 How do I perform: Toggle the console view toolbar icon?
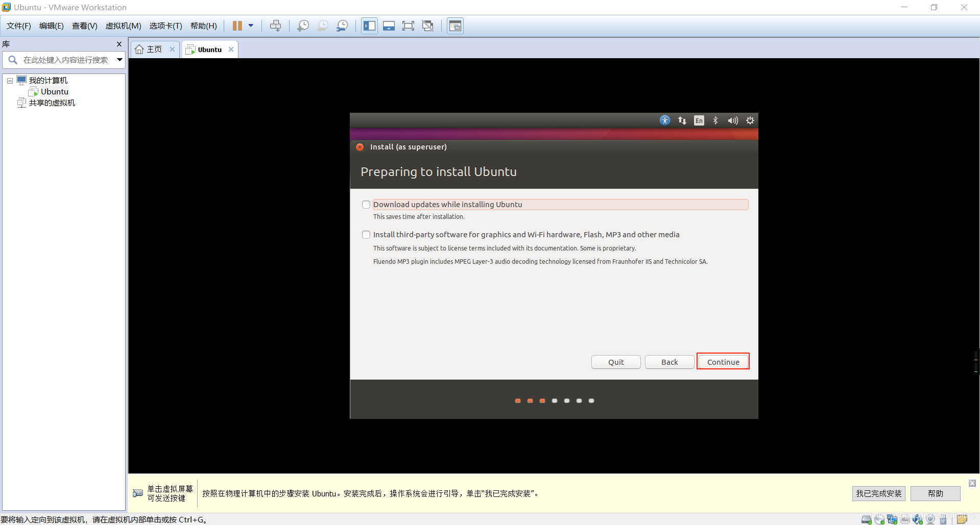click(455, 26)
